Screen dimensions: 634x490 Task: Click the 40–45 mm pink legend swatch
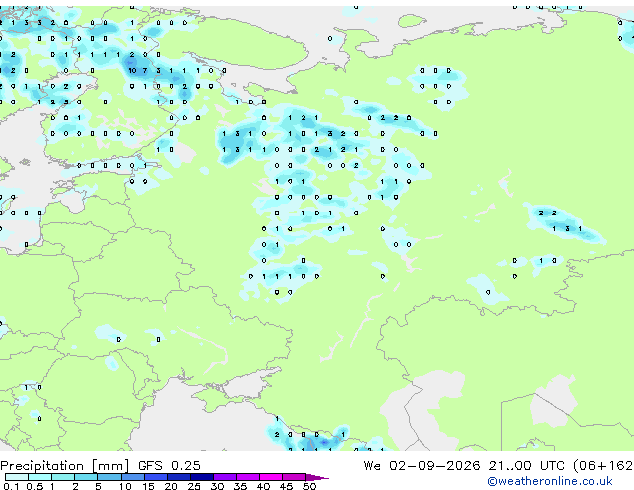point(271,477)
